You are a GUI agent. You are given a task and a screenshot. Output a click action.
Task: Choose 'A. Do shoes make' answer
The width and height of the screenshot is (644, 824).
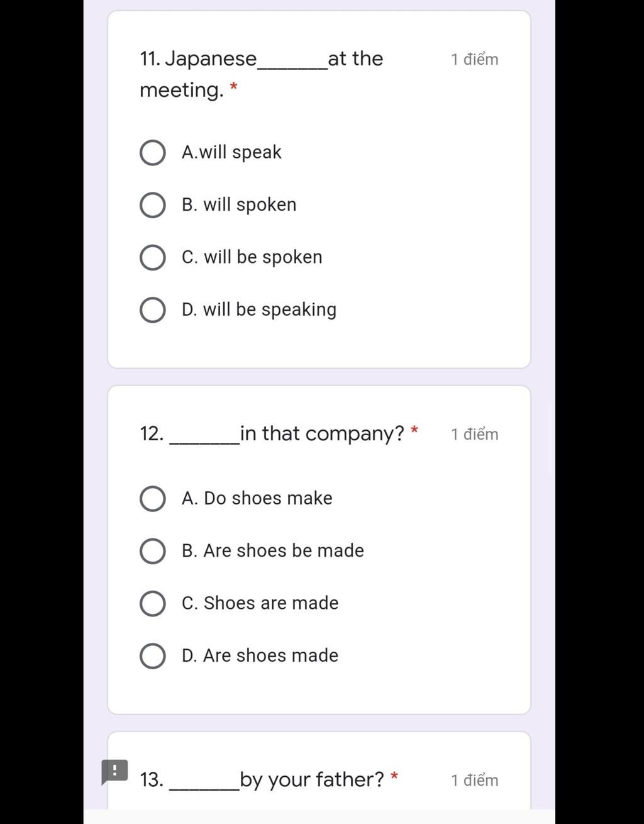point(152,499)
